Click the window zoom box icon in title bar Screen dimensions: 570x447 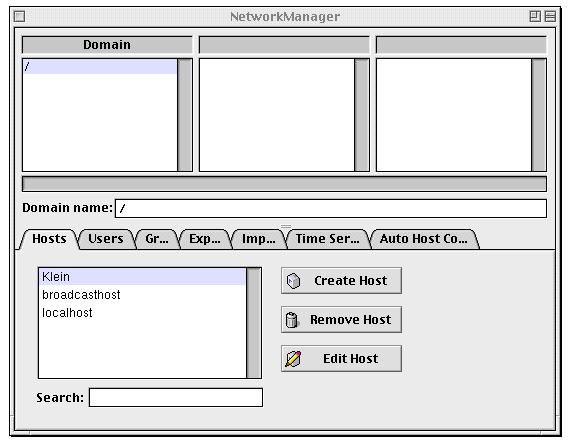pos(535,16)
